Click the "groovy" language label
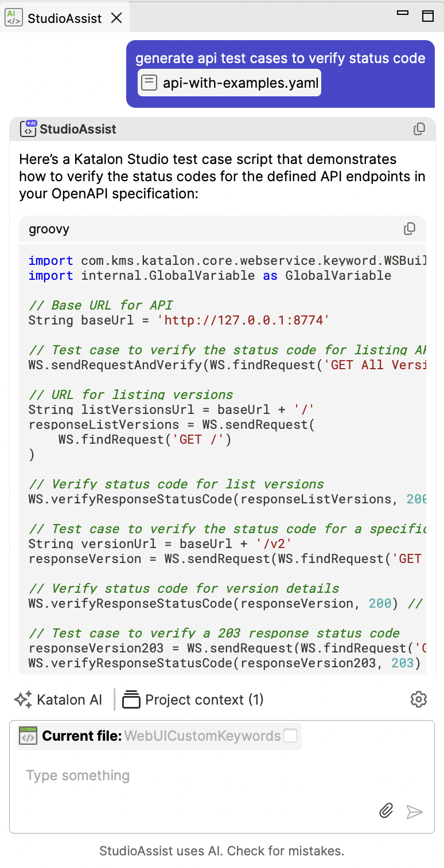The image size is (444, 868). pos(49,229)
